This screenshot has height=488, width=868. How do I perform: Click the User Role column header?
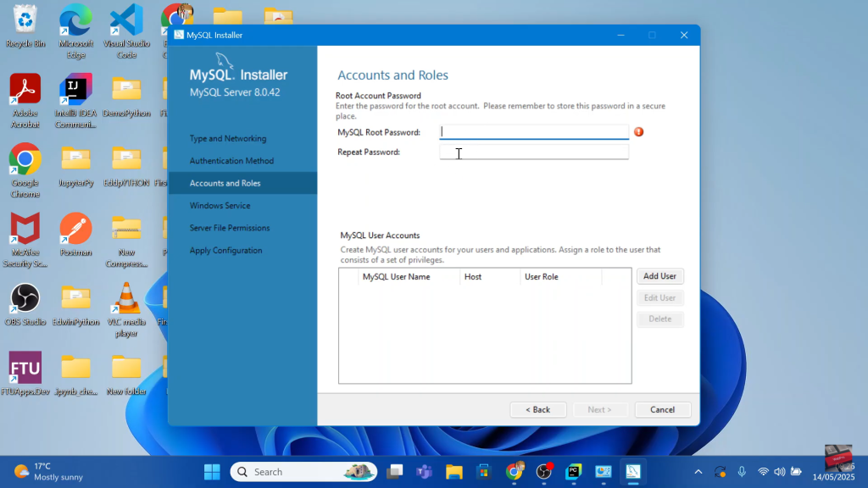(x=542, y=277)
